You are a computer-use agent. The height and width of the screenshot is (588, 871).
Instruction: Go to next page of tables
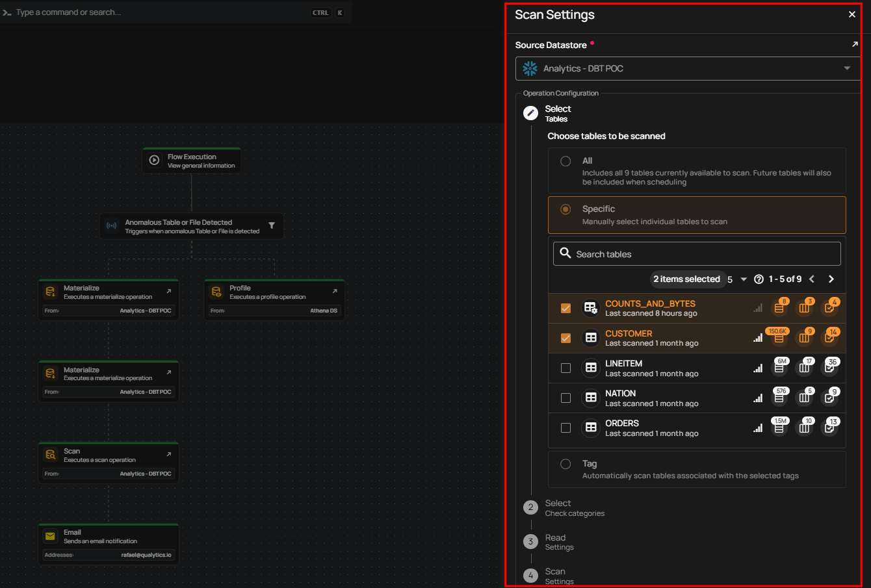pos(831,279)
